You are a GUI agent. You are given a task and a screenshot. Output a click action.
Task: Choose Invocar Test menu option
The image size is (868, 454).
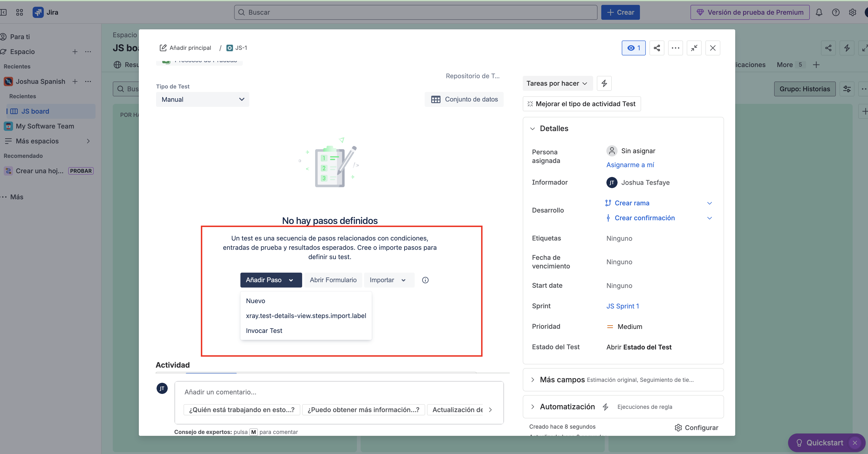click(264, 330)
